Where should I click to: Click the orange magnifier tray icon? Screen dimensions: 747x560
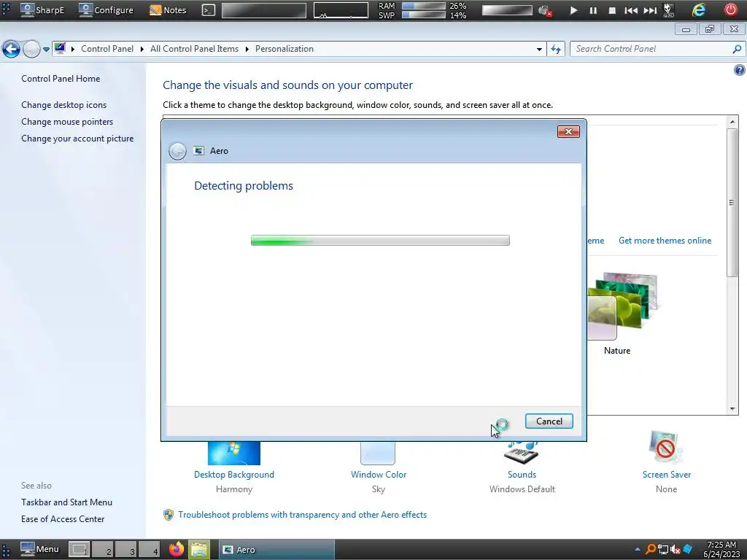650,550
